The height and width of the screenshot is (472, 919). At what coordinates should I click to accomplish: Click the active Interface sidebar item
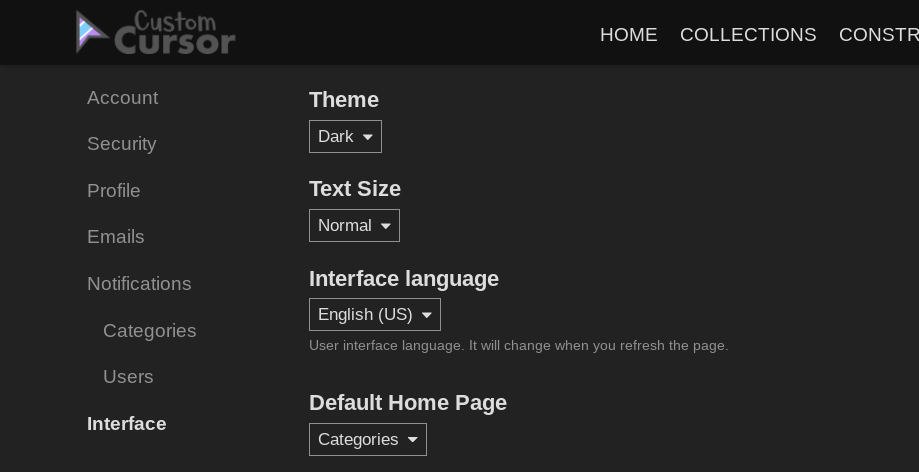pos(126,424)
